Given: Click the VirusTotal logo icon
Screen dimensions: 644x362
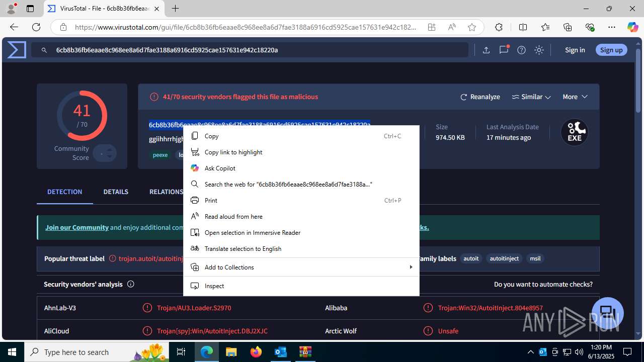Looking at the screenshot, I should tap(17, 50).
